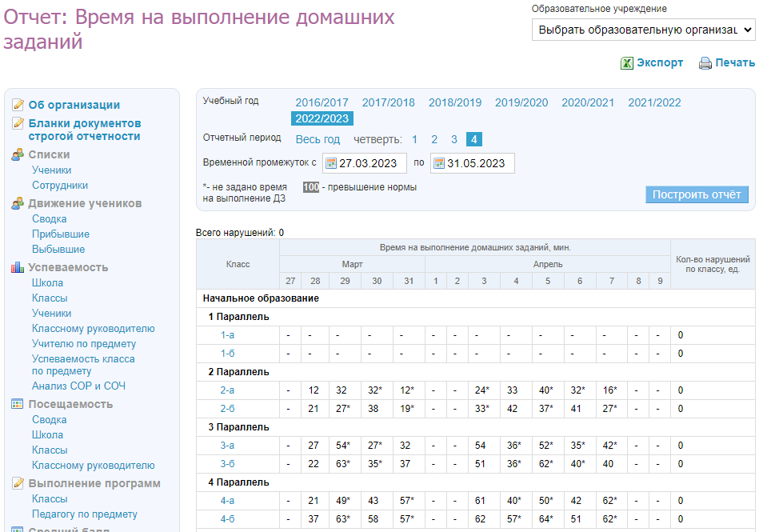Viewport: 759px width, 532px height.
Task: Switch period to Весь год
Action: [x=318, y=139]
